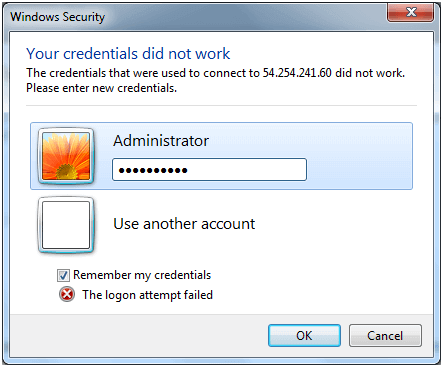Close the Windows Security dialog
The width and height of the screenshot is (443, 367).
[x=411, y=13]
